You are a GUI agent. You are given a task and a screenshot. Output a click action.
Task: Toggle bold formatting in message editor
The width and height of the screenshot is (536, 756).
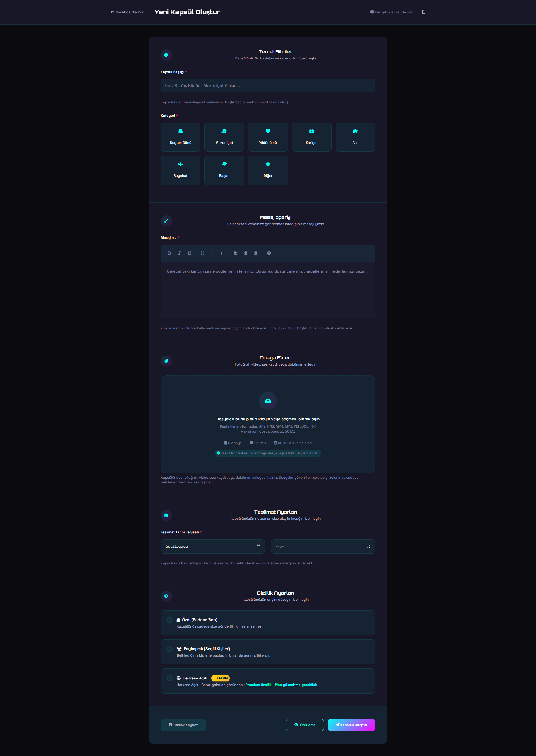169,253
